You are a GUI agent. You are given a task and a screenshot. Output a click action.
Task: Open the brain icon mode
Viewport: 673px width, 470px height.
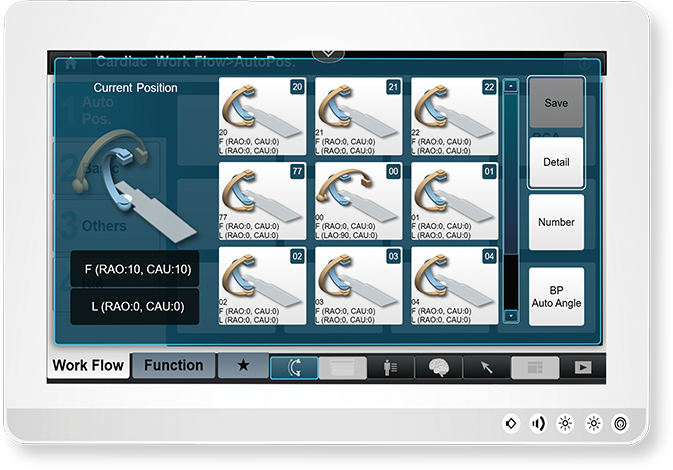click(438, 367)
